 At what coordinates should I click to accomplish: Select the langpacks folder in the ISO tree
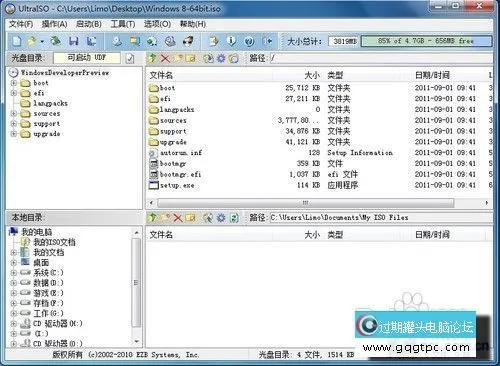(x=50, y=103)
